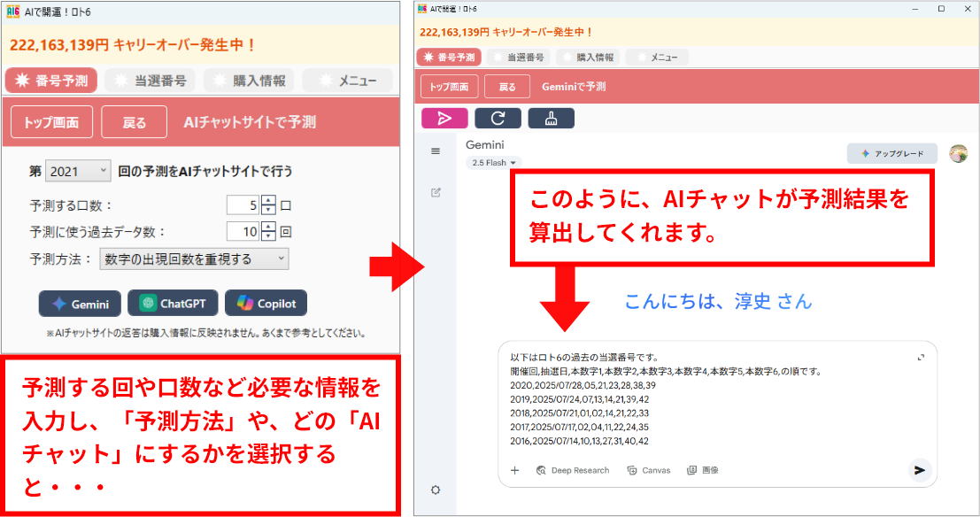Open the 2.5 Flash model selector
The height and width of the screenshot is (517, 980).
[x=494, y=163]
